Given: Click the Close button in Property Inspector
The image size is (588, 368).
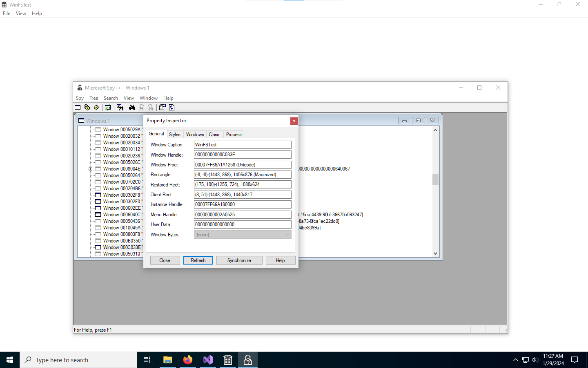Looking at the screenshot, I should [165, 260].
